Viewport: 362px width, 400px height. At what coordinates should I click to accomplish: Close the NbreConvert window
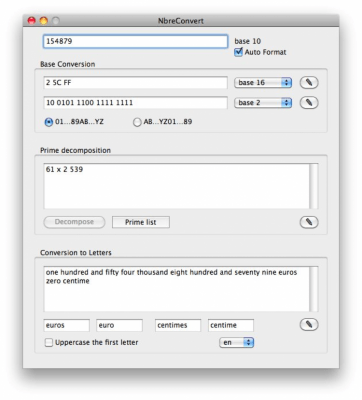point(32,21)
